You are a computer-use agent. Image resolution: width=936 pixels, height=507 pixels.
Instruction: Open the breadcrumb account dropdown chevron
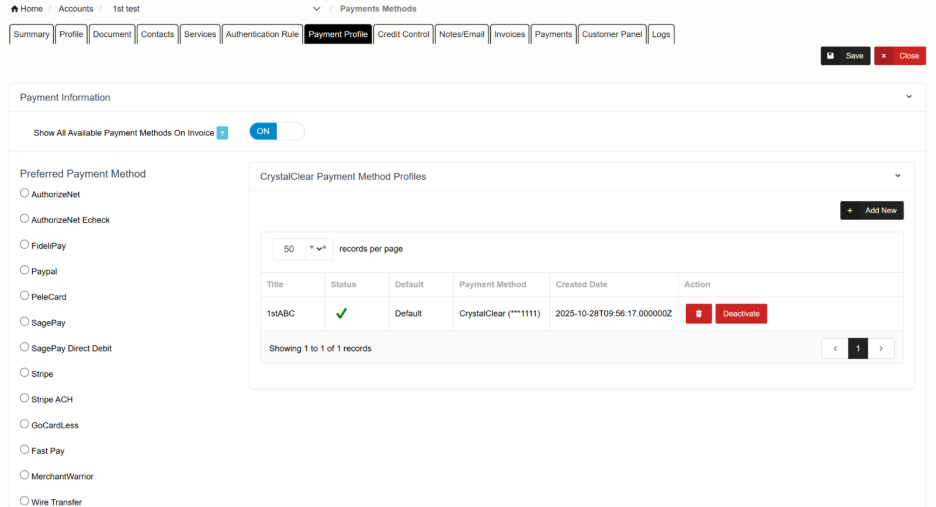tap(317, 9)
